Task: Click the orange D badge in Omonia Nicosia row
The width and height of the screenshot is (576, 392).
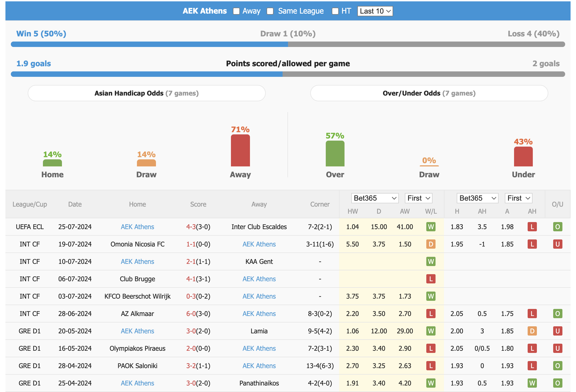Action: click(x=431, y=244)
